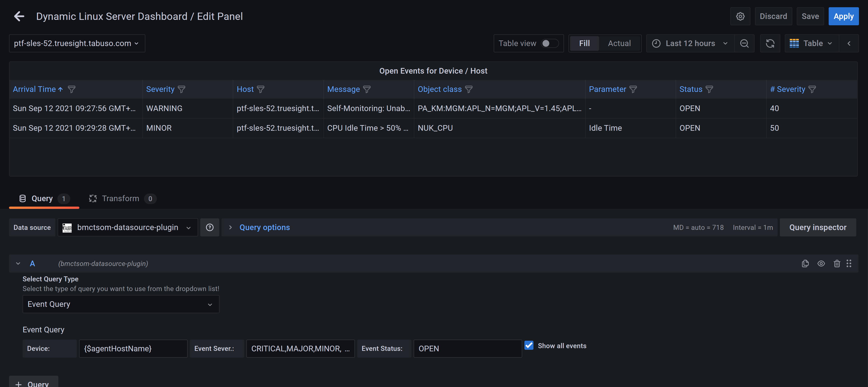Open Event Severity multi-select field
This screenshot has width=868, height=387.
pyautogui.click(x=300, y=349)
